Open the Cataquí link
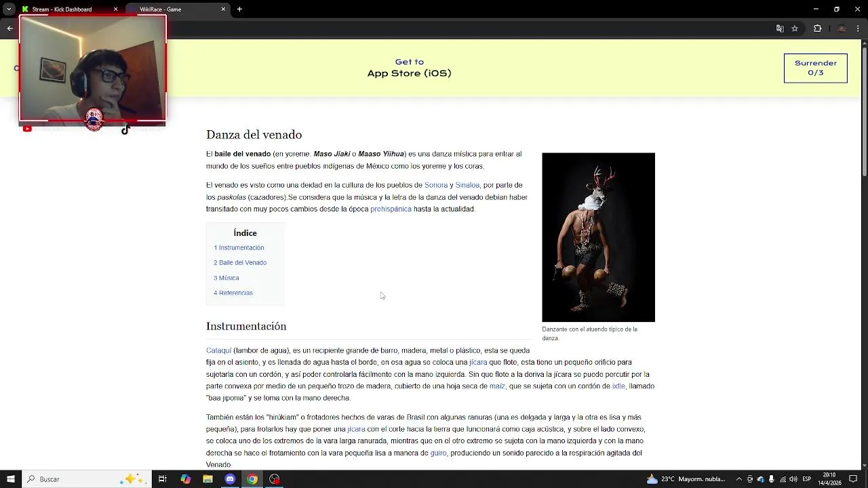This screenshot has width=868, height=488. click(x=219, y=350)
